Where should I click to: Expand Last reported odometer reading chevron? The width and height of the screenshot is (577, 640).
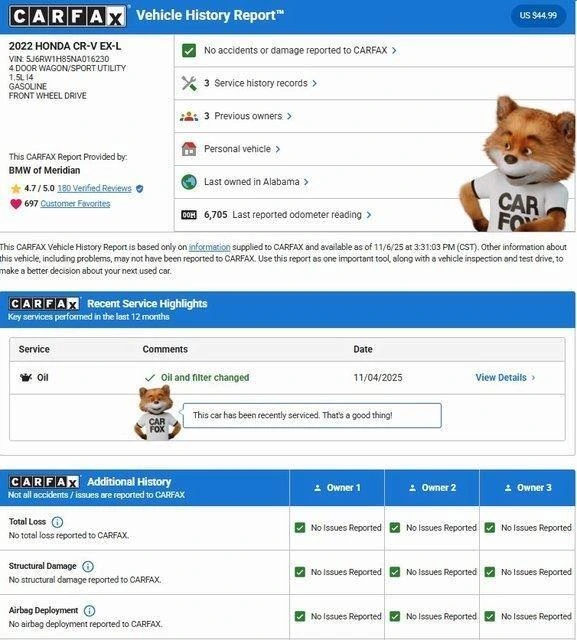[369, 215]
